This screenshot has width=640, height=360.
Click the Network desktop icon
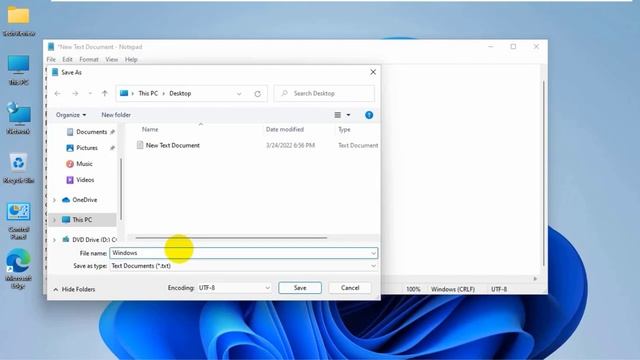coord(19,118)
